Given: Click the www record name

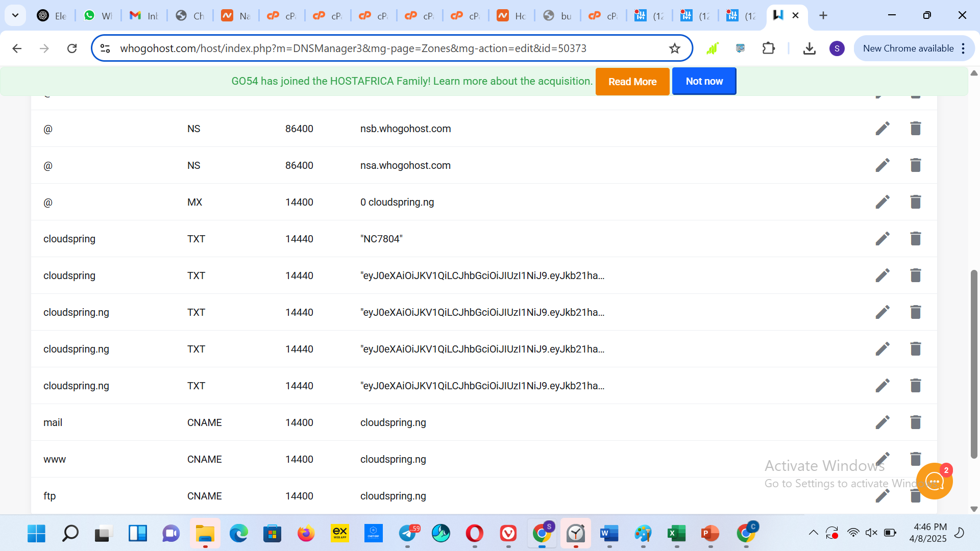Looking at the screenshot, I should pyautogui.click(x=55, y=459).
